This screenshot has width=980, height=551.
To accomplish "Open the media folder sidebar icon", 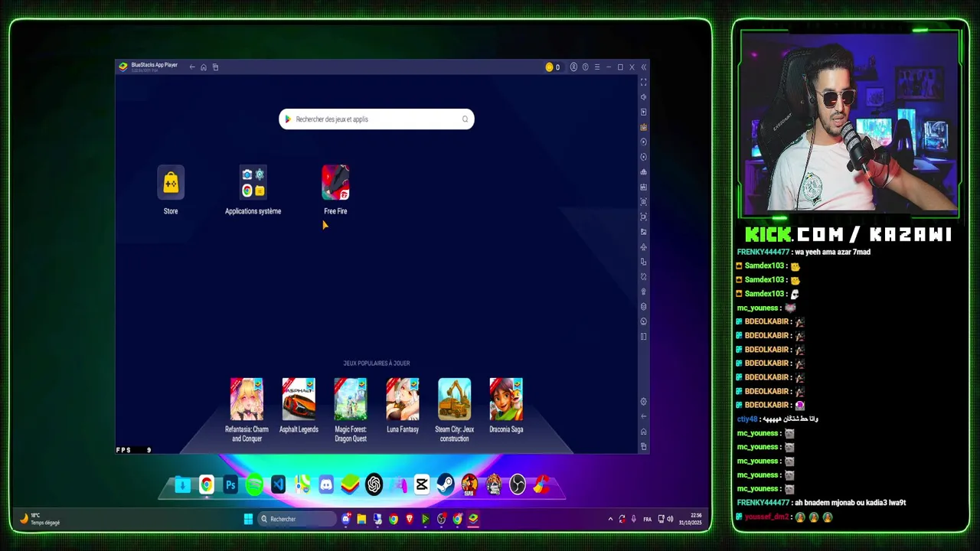I will [643, 232].
